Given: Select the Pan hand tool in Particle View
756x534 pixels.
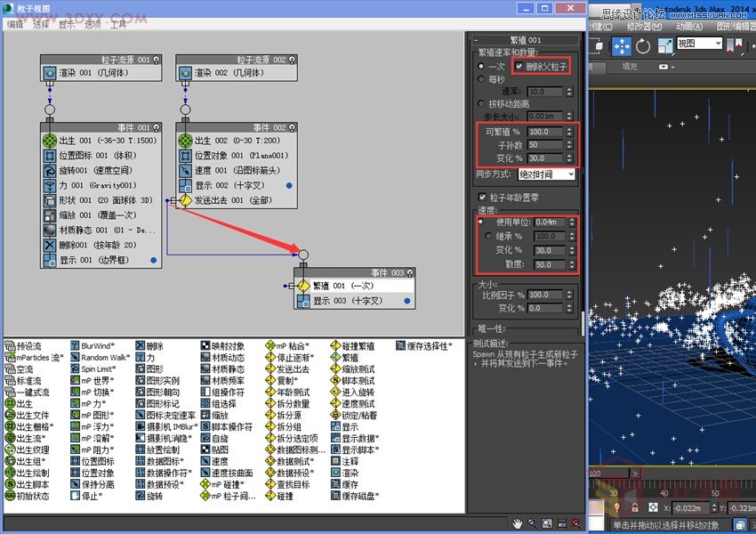Looking at the screenshot, I should click(x=518, y=523).
